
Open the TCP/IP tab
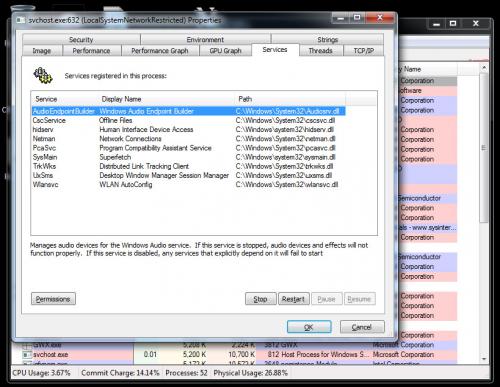click(x=364, y=51)
